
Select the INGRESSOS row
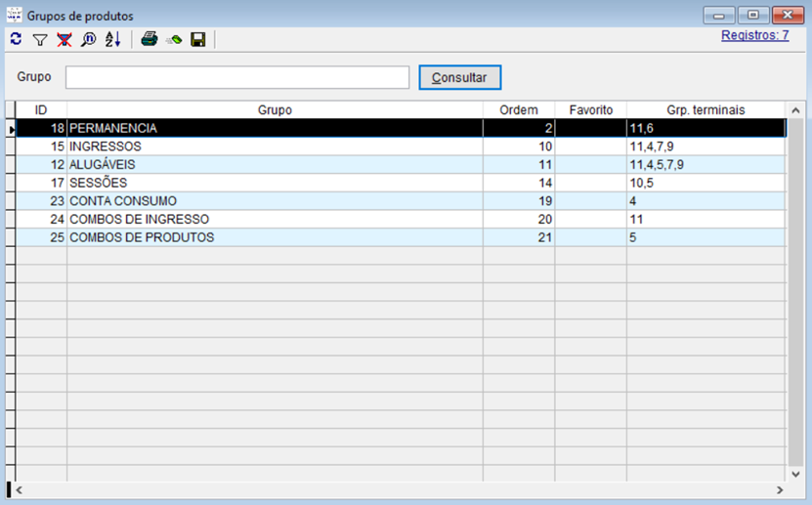[x=274, y=147]
